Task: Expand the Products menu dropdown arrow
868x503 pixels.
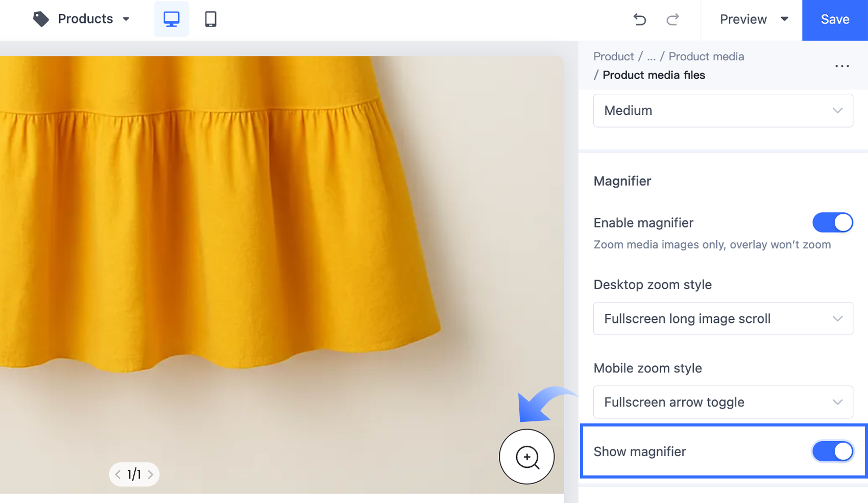Action: coord(126,19)
